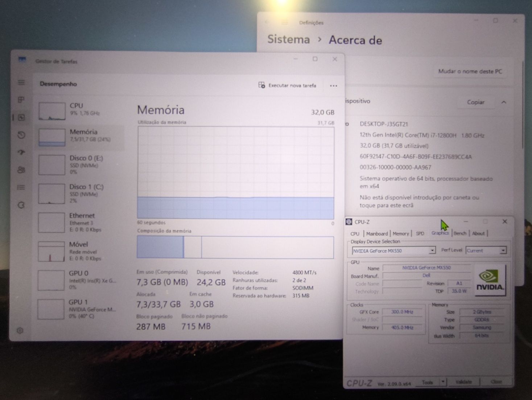
Task: Collapse the device specifications chevron
Action: [504, 102]
